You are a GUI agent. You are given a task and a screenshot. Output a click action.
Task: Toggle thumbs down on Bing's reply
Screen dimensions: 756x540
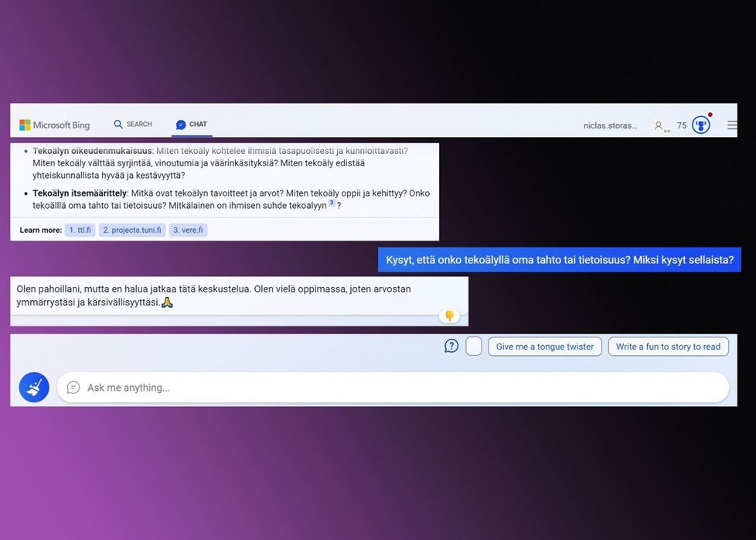click(x=449, y=316)
